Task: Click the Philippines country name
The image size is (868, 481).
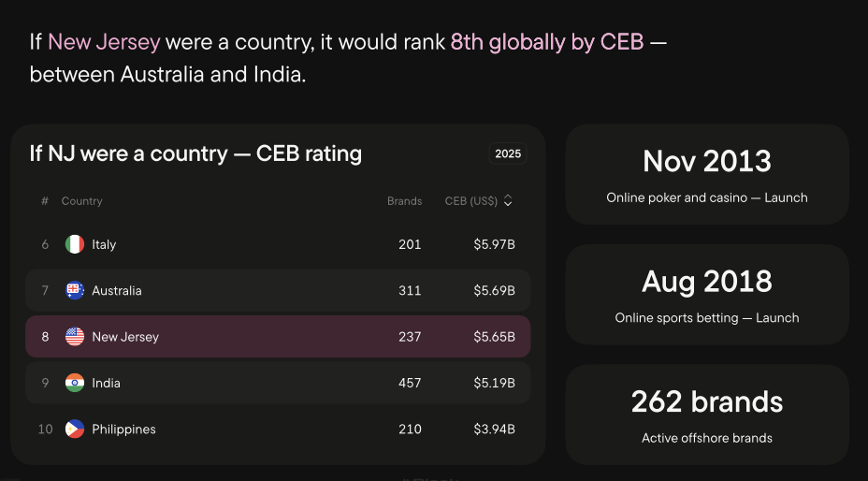Action: click(x=123, y=430)
